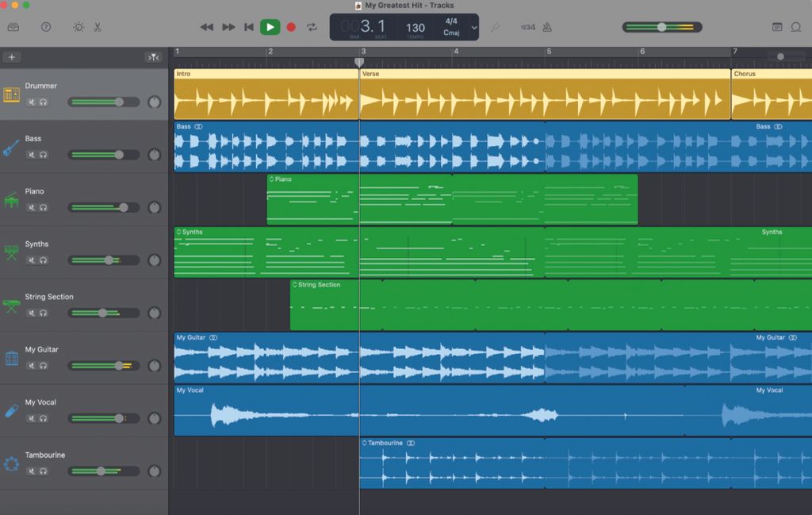Enable the count-in 1234 toggle
This screenshot has width=812, height=515.
pyautogui.click(x=527, y=26)
